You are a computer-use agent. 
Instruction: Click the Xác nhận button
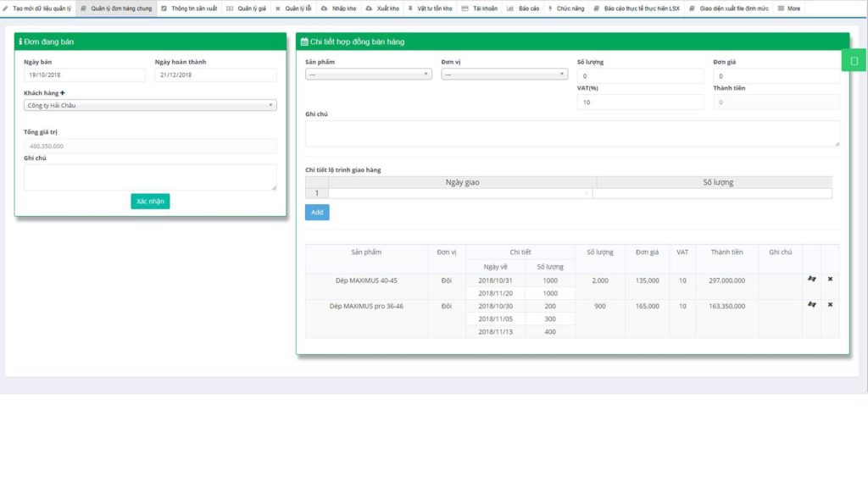[150, 202]
